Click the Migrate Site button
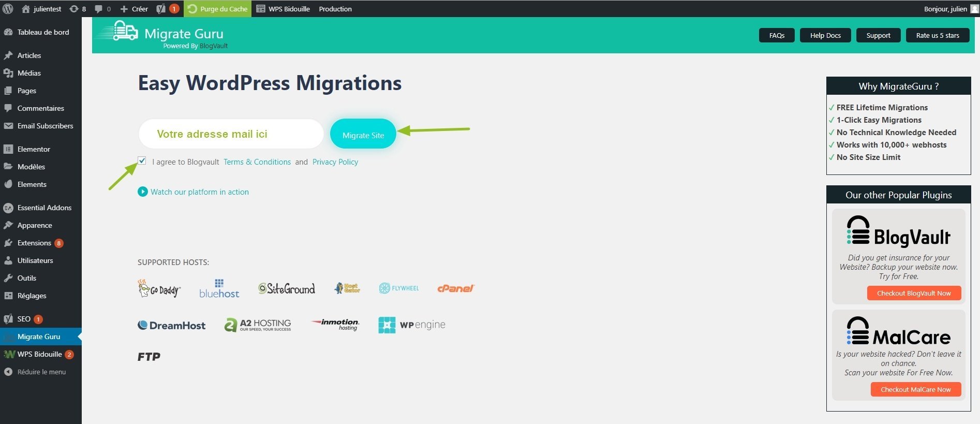Screen dimensions: 980x424 point(363,135)
